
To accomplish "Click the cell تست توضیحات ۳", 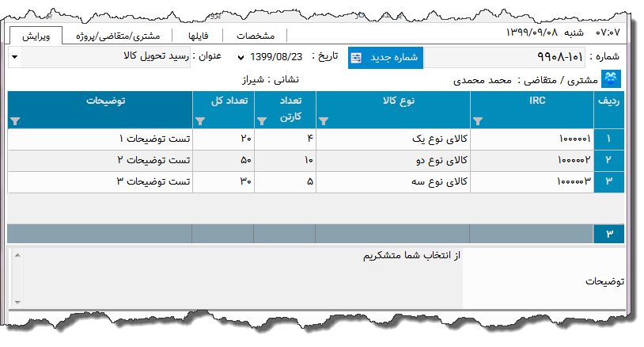I will (x=100, y=181).
